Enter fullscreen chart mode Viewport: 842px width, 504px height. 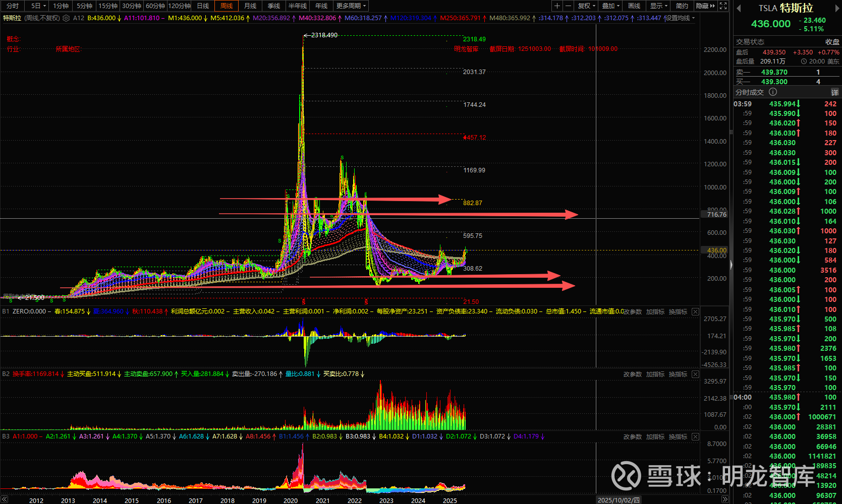723,6
